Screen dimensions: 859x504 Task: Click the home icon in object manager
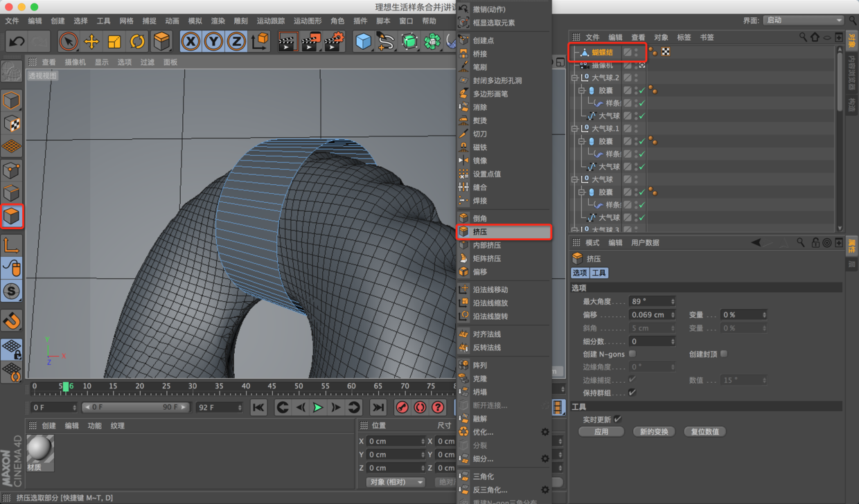(815, 37)
